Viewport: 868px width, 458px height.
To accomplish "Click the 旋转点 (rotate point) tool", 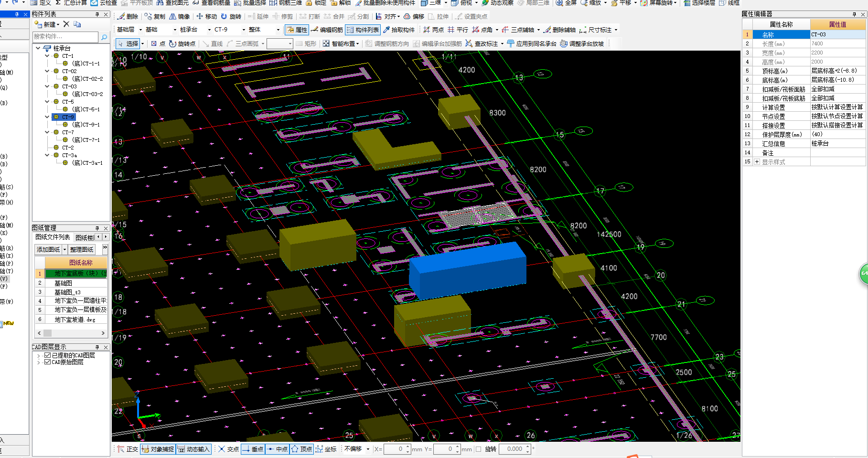I will point(182,43).
